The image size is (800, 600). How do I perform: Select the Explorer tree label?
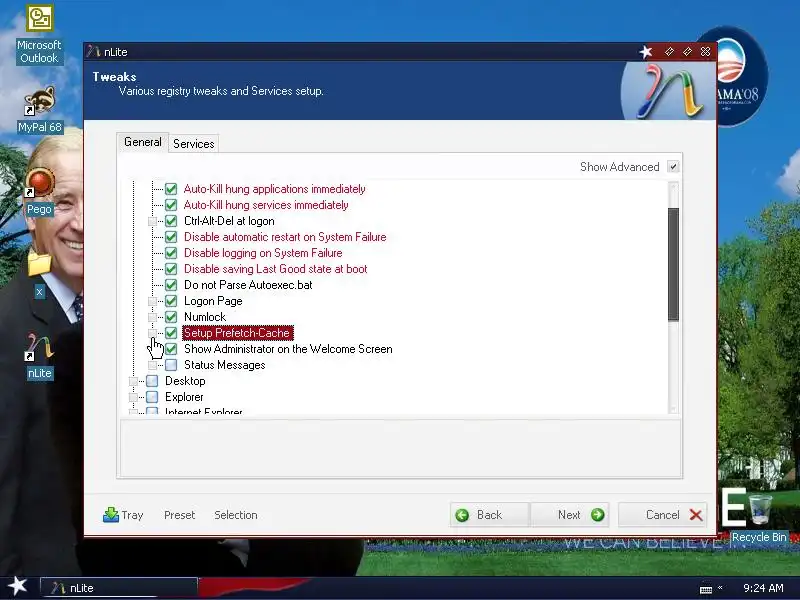pyautogui.click(x=184, y=397)
